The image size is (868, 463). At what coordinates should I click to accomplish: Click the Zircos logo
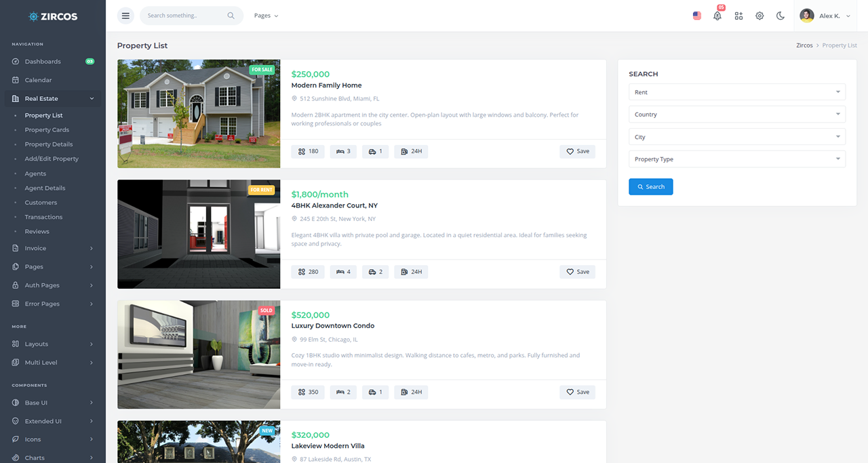pos(53,16)
